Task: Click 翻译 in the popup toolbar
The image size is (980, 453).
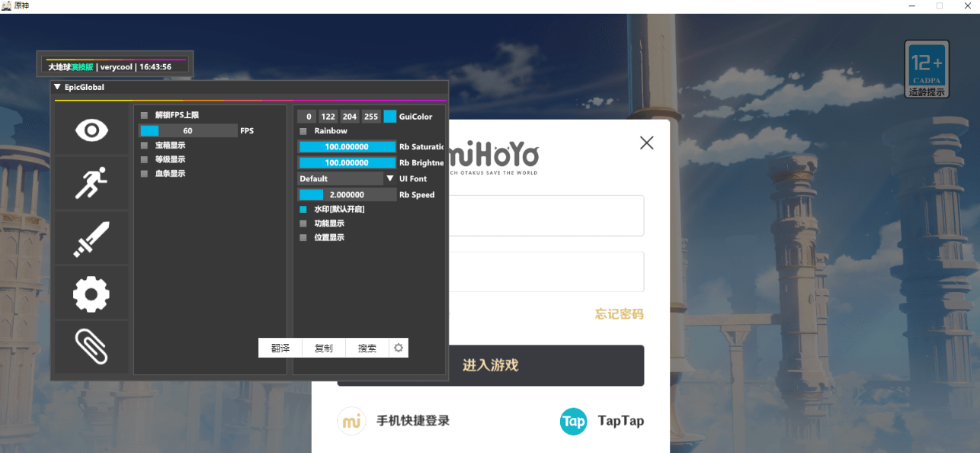Action: point(280,348)
